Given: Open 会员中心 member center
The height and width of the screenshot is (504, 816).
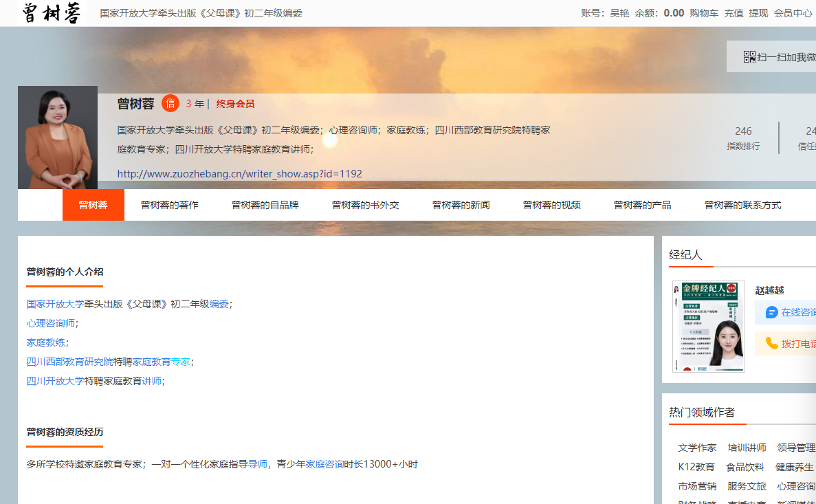Looking at the screenshot, I should pyautogui.click(x=793, y=13).
